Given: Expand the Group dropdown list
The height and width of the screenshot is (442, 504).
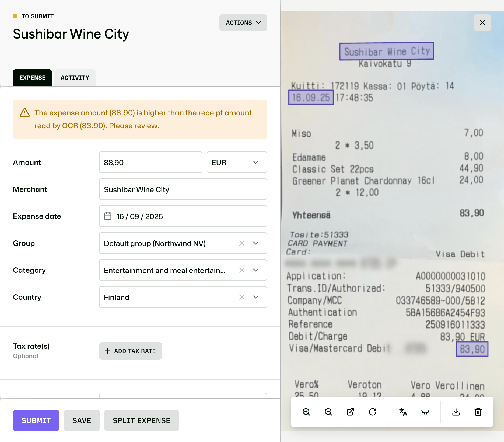Looking at the screenshot, I should tap(256, 243).
